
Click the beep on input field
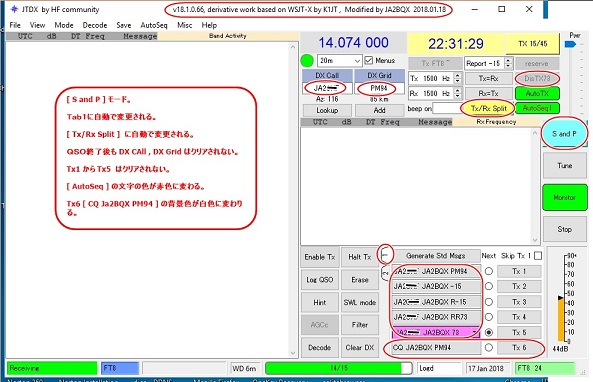[448, 109]
